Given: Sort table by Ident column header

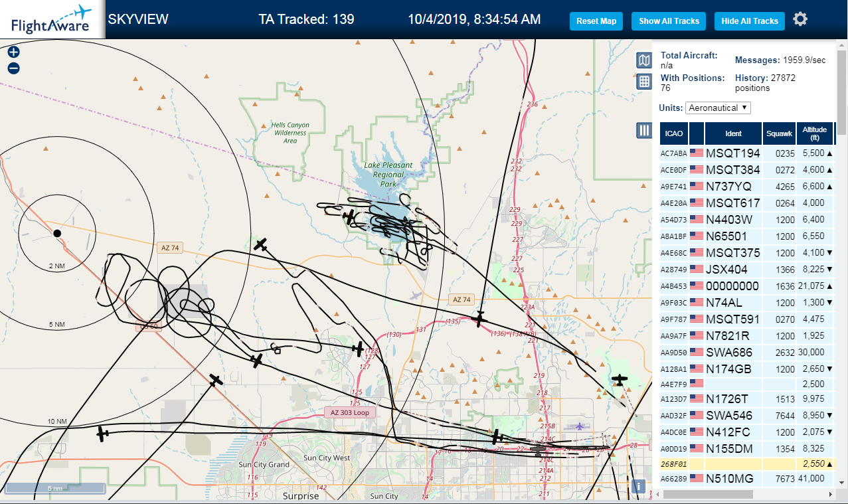Looking at the screenshot, I should [x=733, y=133].
